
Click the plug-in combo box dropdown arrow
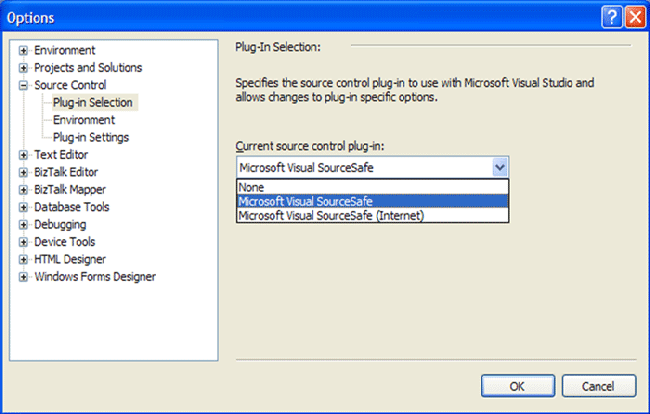point(500,167)
